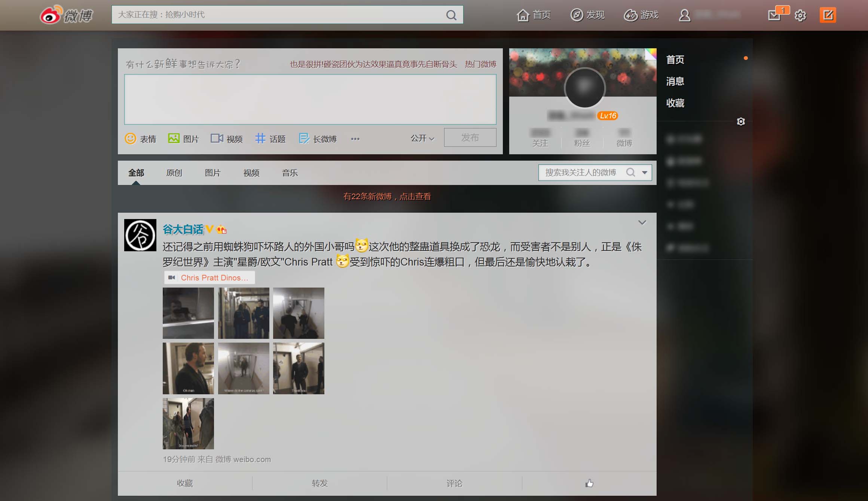Expand the post options chevron
The width and height of the screenshot is (868, 501).
(642, 222)
